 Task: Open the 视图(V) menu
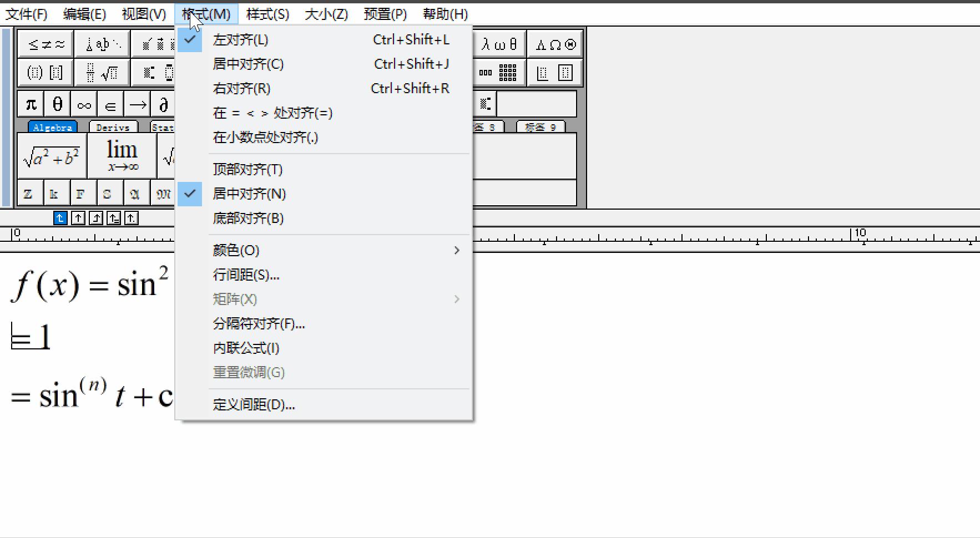click(x=144, y=14)
